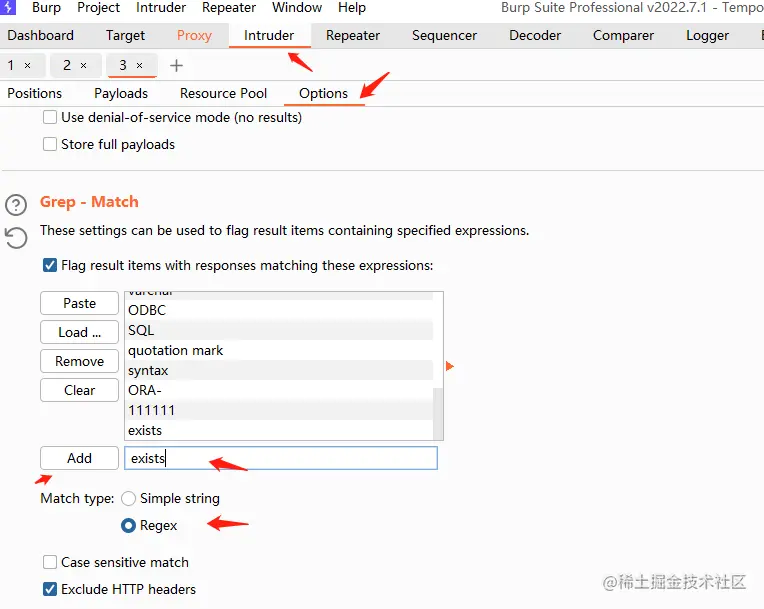
Task: Open the Repeater main tab
Action: tap(353, 35)
